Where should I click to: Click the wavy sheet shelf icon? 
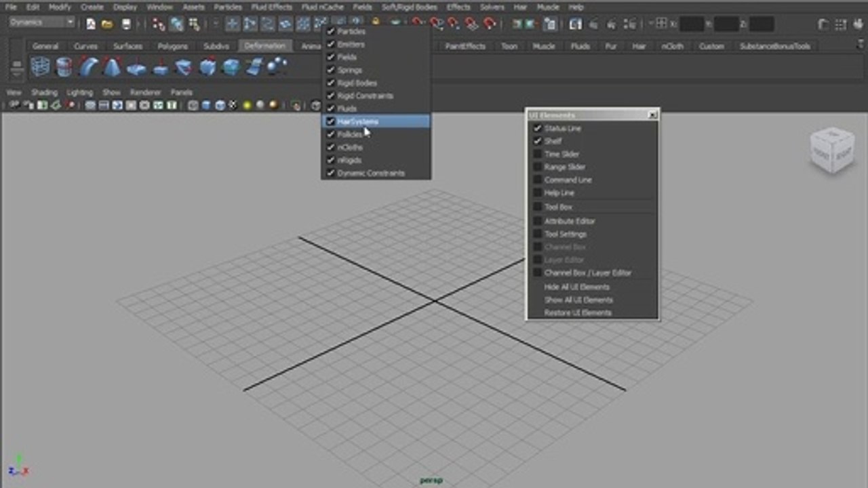(254, 67)
